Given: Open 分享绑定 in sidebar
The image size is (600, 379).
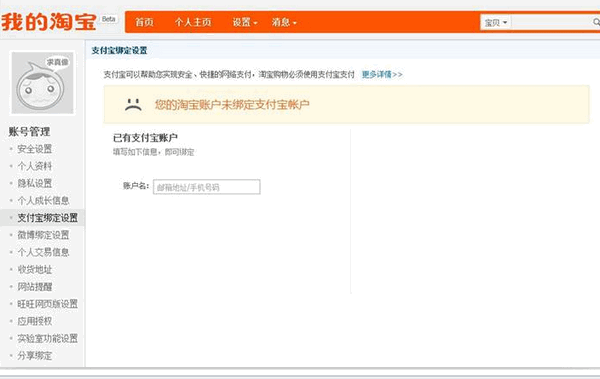Looking at the screenshot, I should coord(34,356).
